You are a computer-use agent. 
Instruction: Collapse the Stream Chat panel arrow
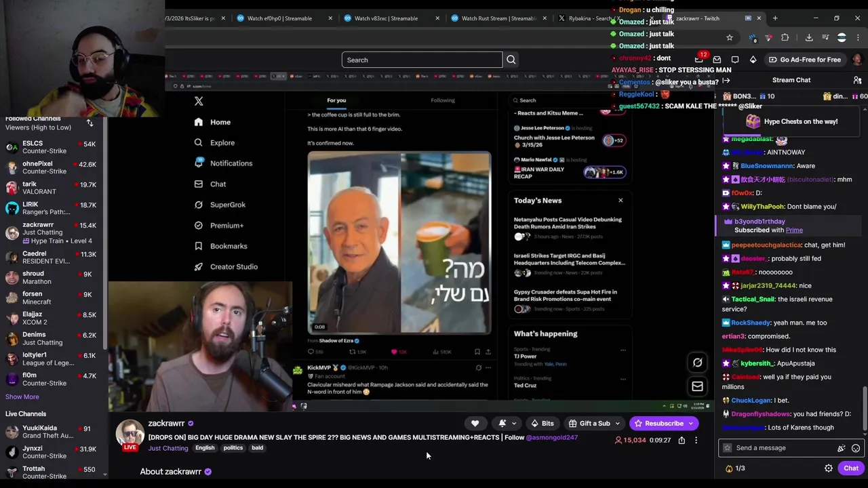click(x=726, y=80)
